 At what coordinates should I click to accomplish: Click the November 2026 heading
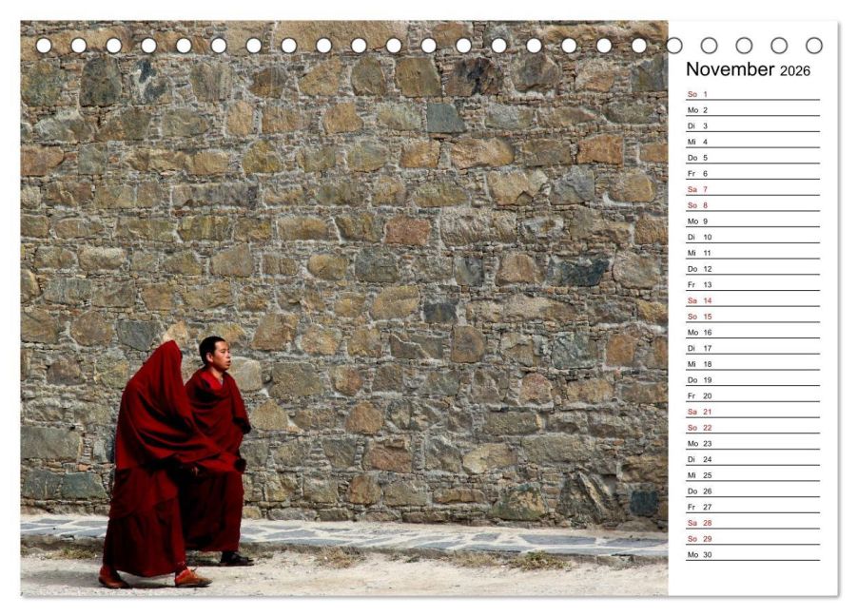click(748, 69)
